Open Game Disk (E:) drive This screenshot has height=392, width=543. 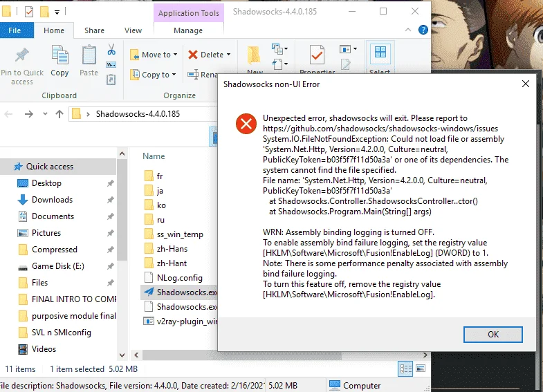(58, 266)
